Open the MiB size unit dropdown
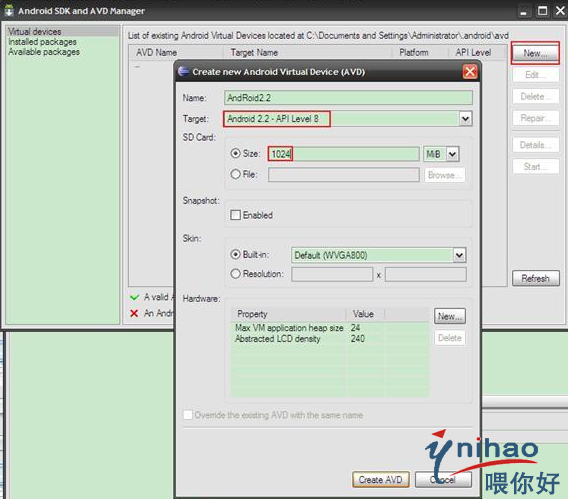Screen dimensions: 569x499 click(x=453, y=154)
